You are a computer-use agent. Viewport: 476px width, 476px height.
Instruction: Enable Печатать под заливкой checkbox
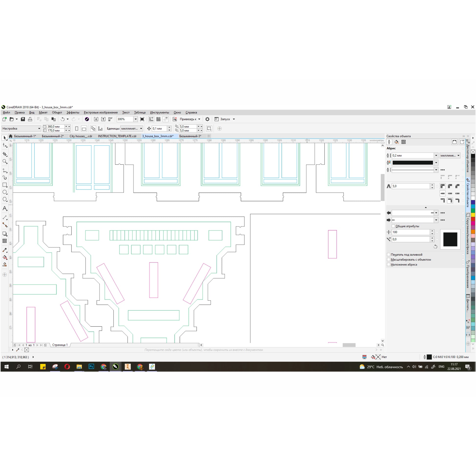(x=388, y=254)
